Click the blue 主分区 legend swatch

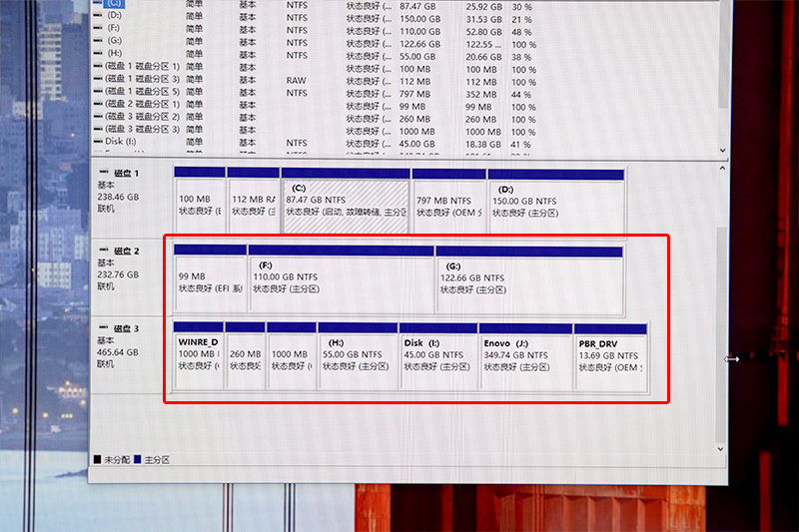coord(137,459)
